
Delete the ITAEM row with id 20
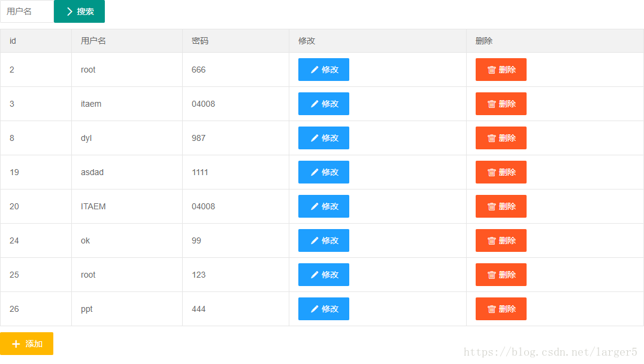pyautogui.click(x=501, y=206)
